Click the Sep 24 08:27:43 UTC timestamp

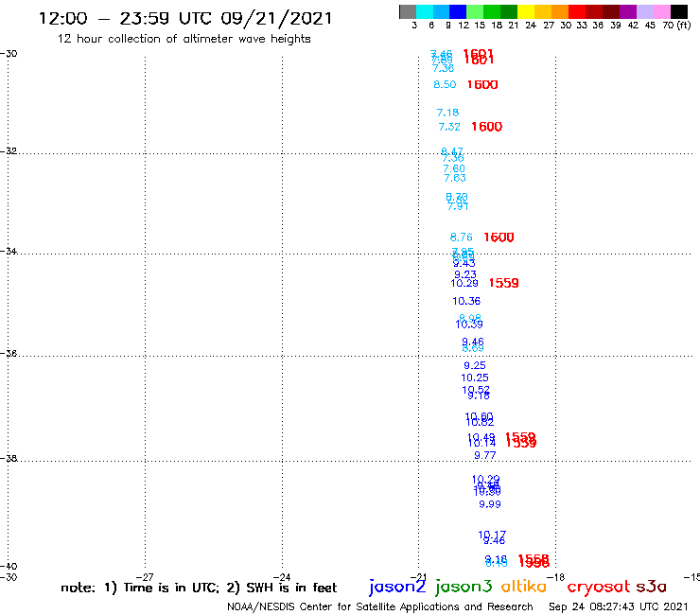tap(619, 606)
